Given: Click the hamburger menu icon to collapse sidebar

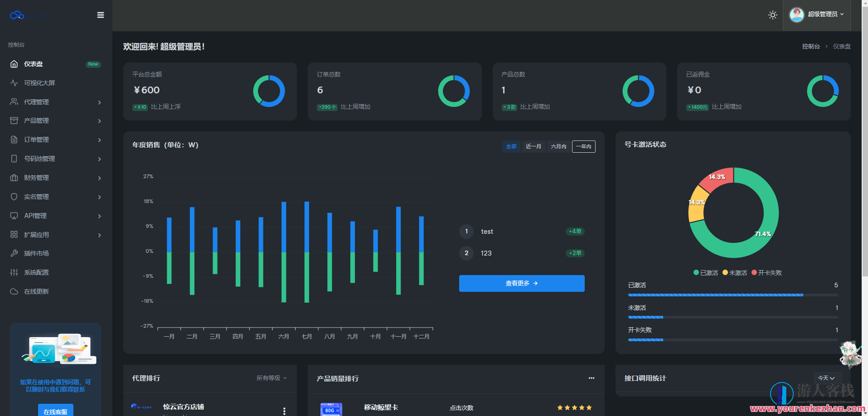Looking at the screenshot, I should (101, 15).
